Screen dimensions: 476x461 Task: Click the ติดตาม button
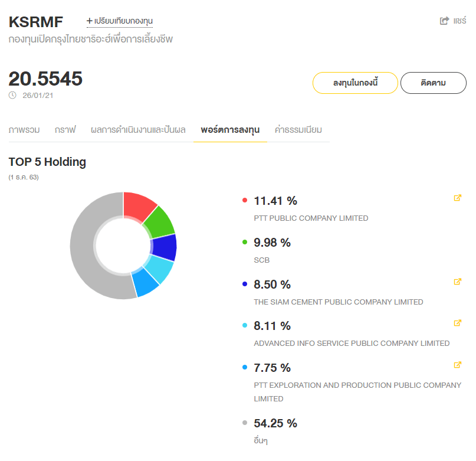434,83
